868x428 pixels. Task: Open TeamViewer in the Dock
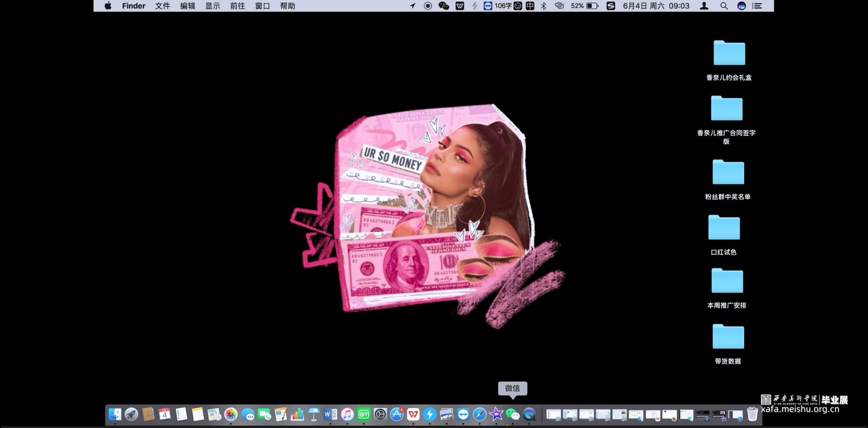(463, 414)
